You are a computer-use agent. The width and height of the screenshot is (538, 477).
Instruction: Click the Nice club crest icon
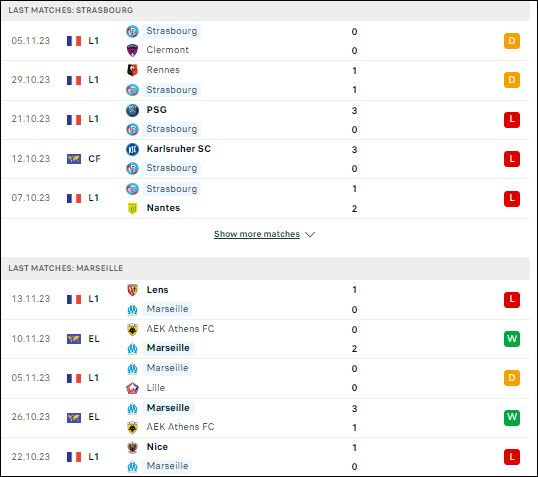coord(132,447)
